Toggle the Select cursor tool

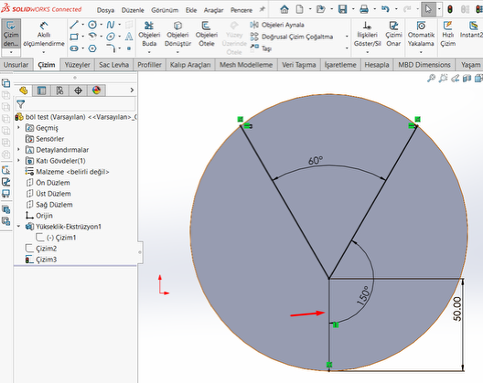click(428, 9)
